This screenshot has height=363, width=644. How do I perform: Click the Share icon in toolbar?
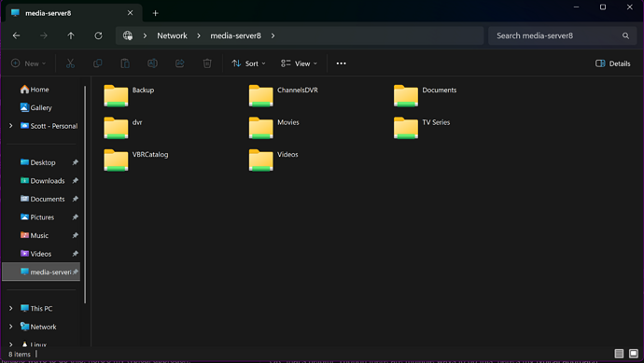pos(179,63)
